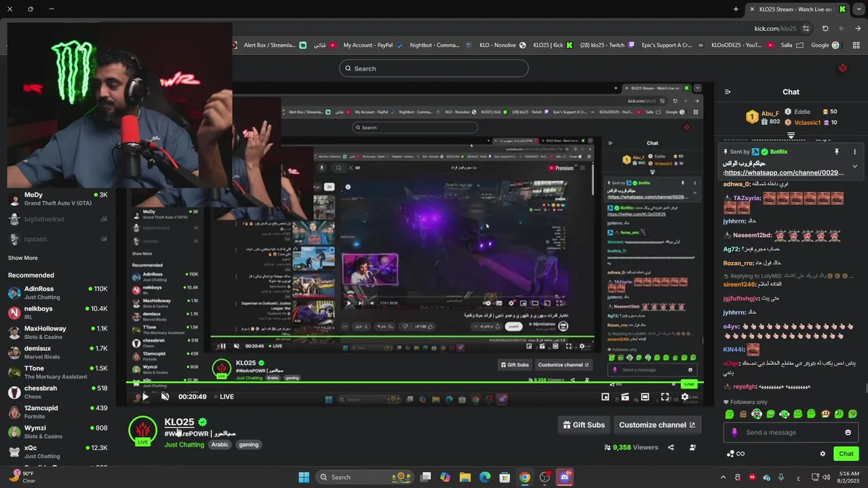
Task: Open the KLO25 channel avatar
Action: (x=142, y=430)
